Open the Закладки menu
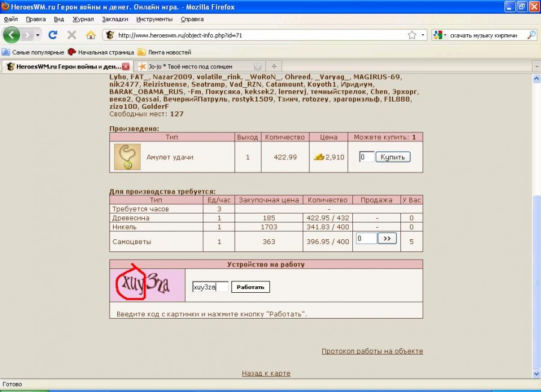 coord(115,19)
